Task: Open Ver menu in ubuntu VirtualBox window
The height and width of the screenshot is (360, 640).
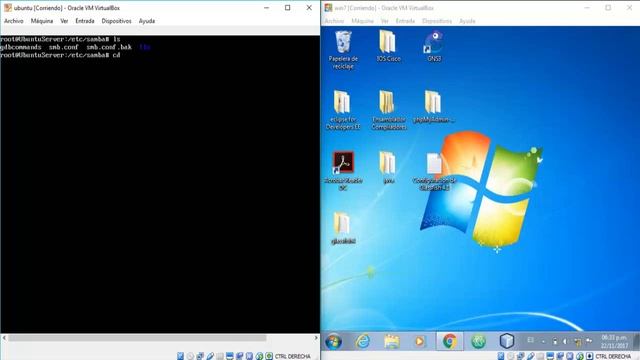Action: point(64,21)
